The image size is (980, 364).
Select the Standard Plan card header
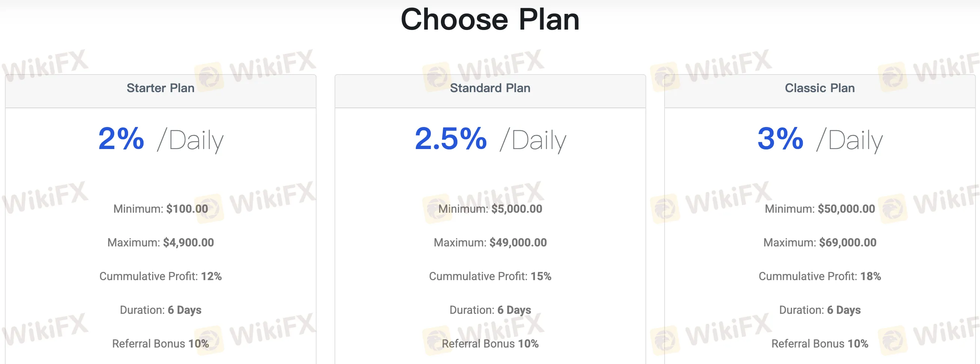tap(490, 88)
